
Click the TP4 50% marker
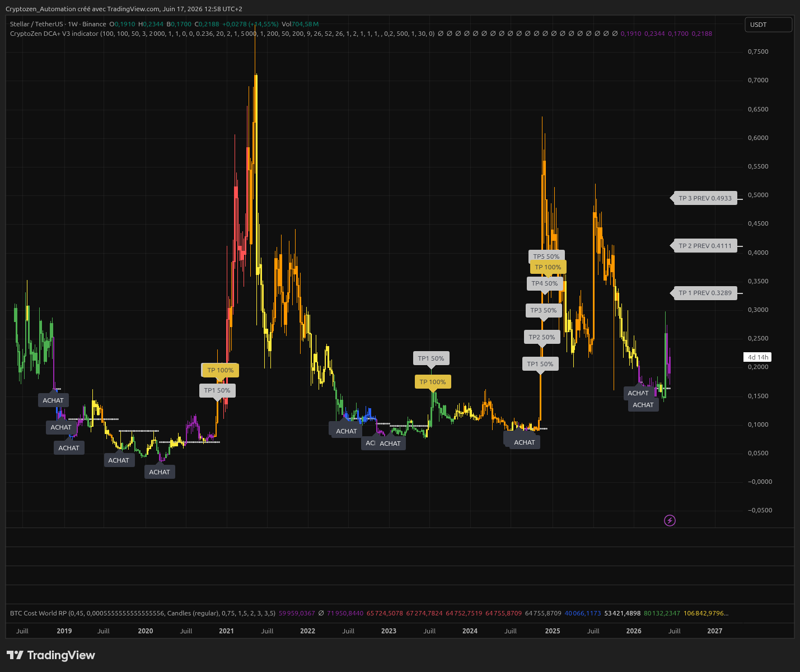pos(545,283)
